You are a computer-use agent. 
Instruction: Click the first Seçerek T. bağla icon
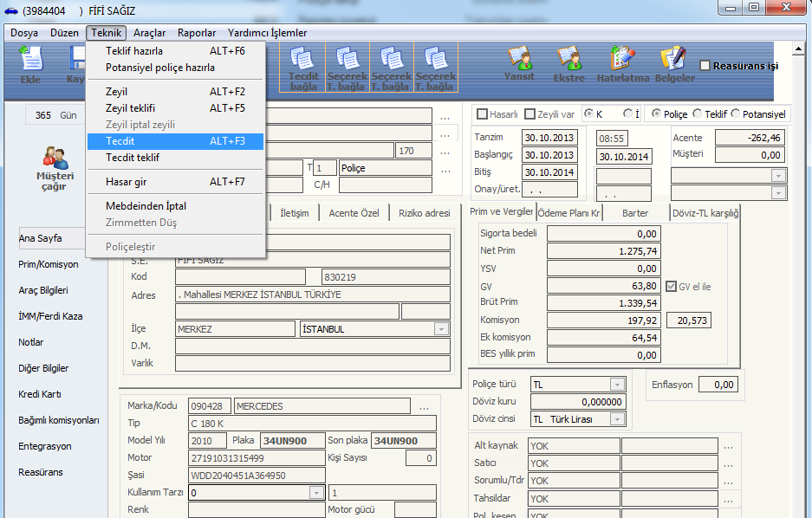coord(348,68)
